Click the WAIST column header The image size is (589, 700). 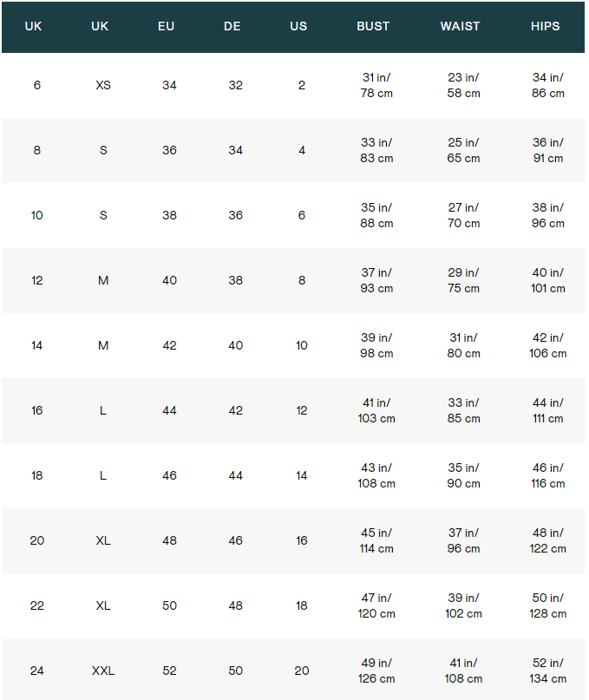(x=460, y=26)
